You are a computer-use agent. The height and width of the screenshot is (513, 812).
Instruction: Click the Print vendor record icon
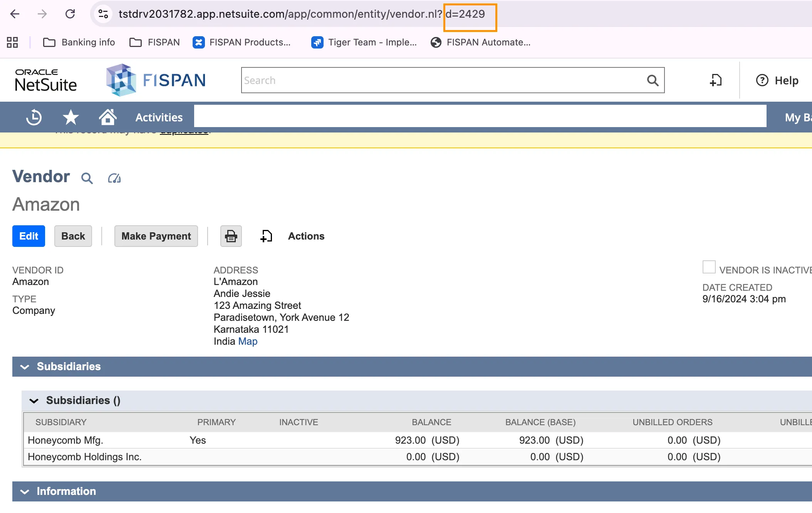point(231,236)
